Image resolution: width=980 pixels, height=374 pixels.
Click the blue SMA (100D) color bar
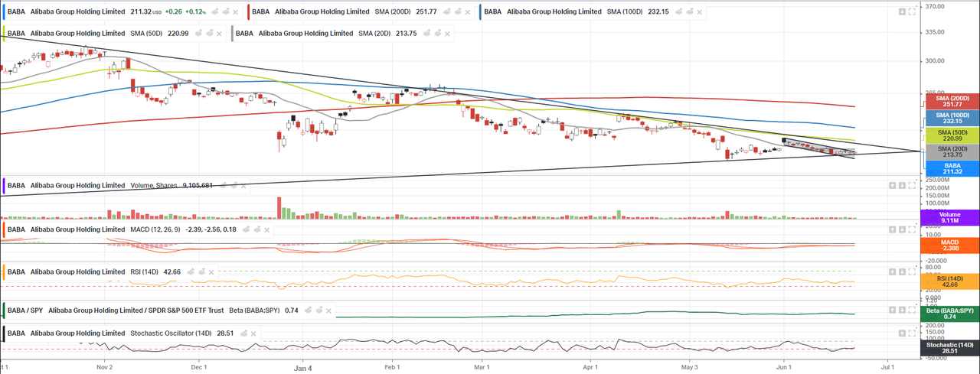(480, 12)
